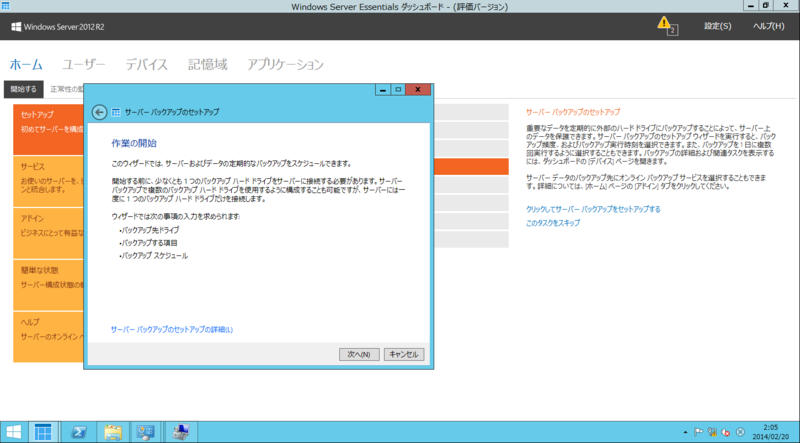Image resolution: width=800 pixels, height=443 pixels.
Task: Click the dashboard app icon in the title bar
Action: (6, 6)
